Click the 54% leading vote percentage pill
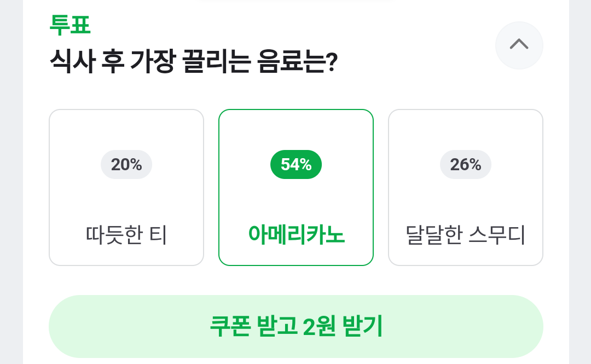Screen dimensions: 591x364 pos(296,164)
